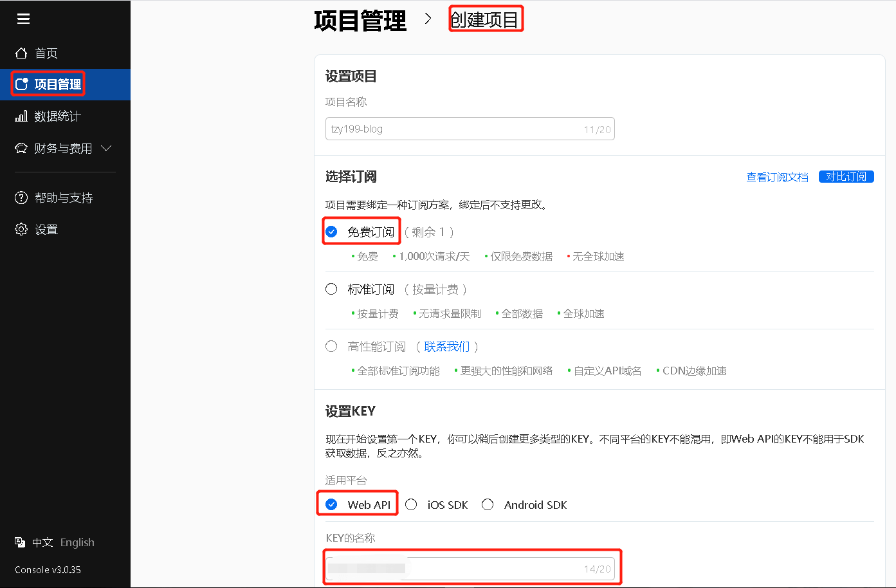Click the project management icon
The height and width of the screenshot is (588, 896).
[x=22, y=84]
